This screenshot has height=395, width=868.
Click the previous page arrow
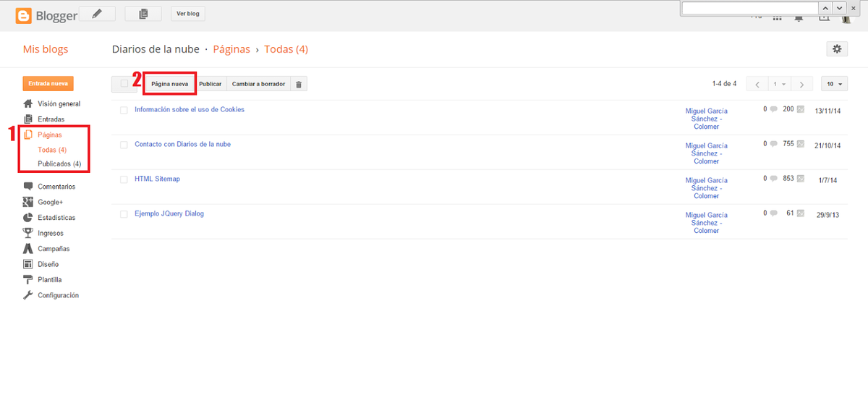(757, 84)
